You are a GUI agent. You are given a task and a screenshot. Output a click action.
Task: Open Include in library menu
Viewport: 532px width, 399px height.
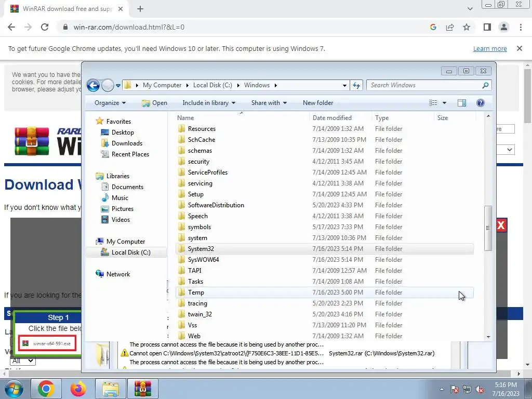209,103
